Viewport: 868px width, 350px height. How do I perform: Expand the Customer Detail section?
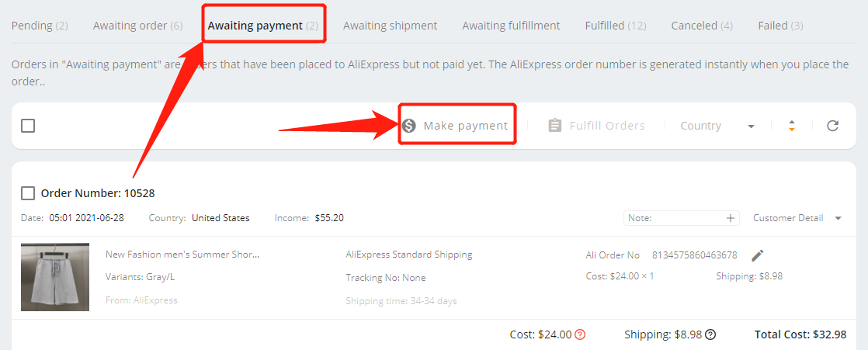[797, 218]
